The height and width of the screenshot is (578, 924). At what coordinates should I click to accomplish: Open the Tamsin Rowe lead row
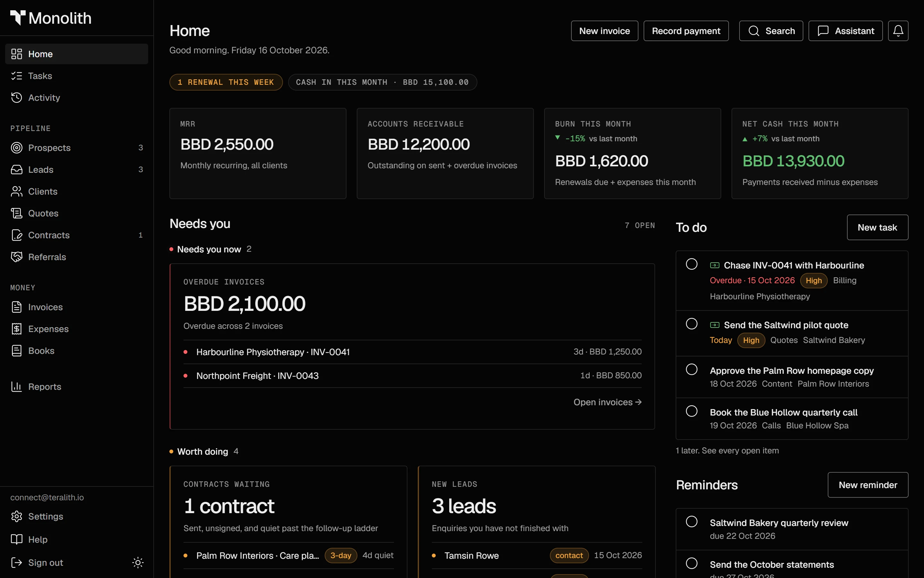tap(537, 555)
